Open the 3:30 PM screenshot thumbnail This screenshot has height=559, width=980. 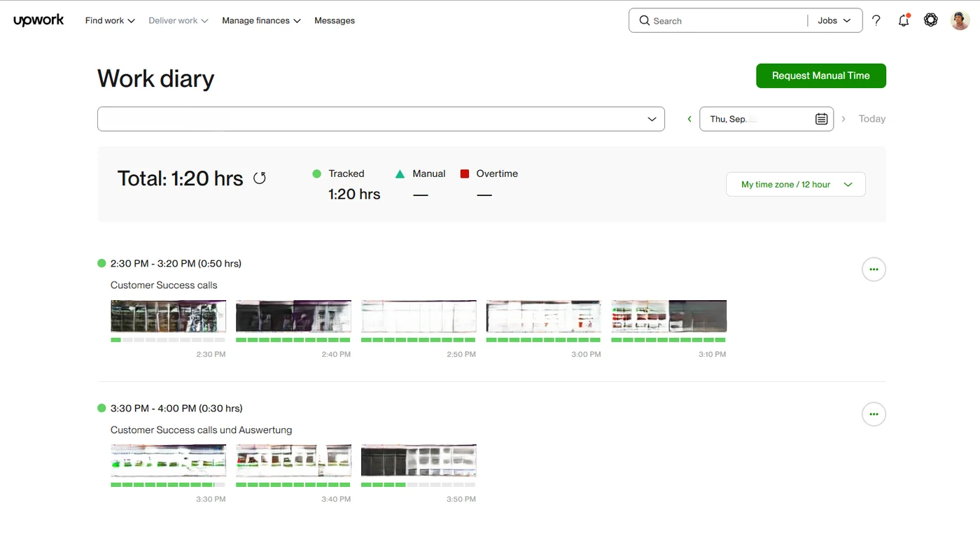pos(168,461)
